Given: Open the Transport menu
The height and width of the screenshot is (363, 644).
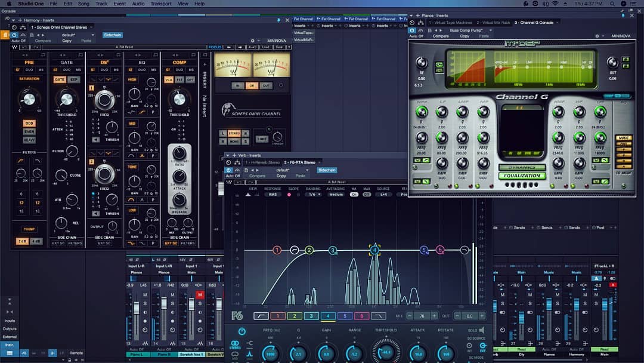Looking at the screenshot, I should pos(161,4).
